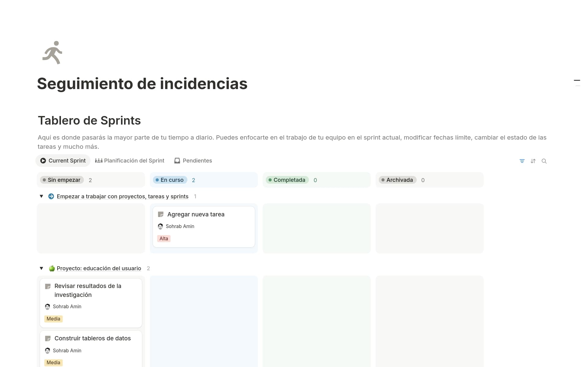Click blue arrow icon beside Empezar a trabajar
Image resolution: width=588 pixels, height=367 pixels.
pos(51,197)
